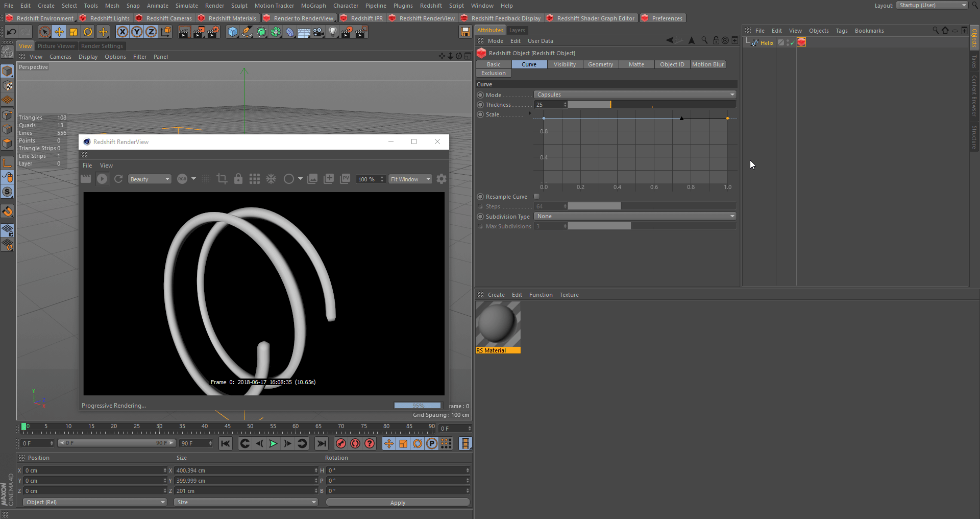Screen dimensions: 980x519
Task: Toggle Thickness animation radio dot
Action: click(x=480, y=105)
